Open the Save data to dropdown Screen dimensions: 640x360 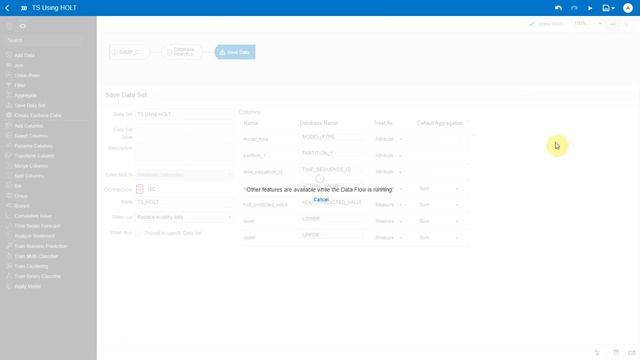184,175
